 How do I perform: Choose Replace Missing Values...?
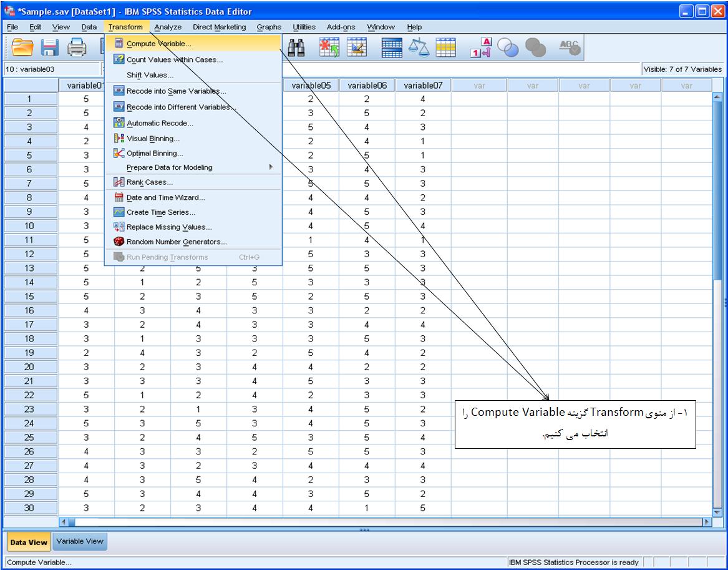pyautogui.click(x=193, y=227)
